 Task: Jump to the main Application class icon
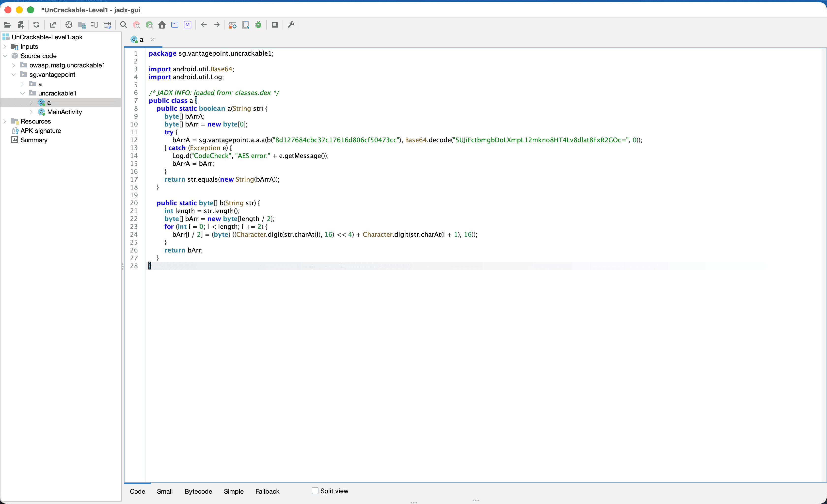pos(175,25)
